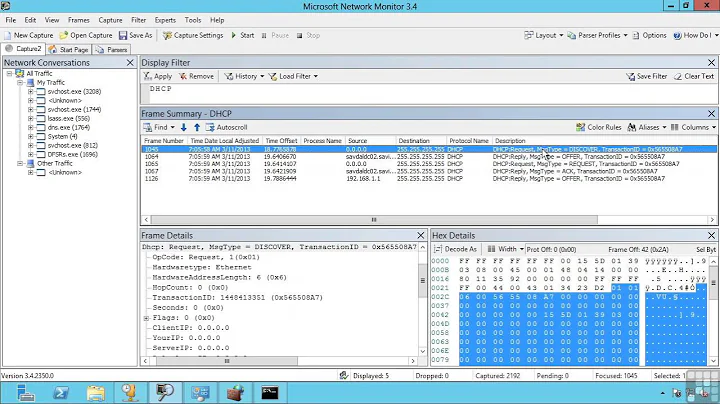Open the Frames menu
720x404 pixels.
pos(79,20)
